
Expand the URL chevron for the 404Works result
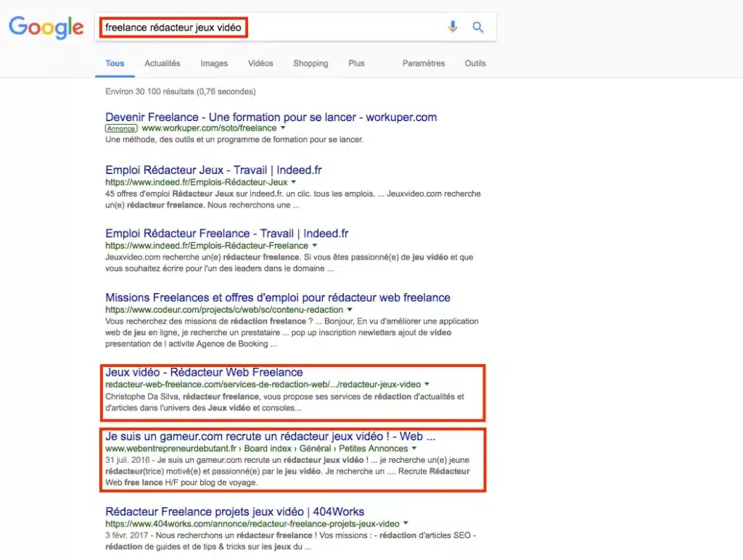point(406,522)
